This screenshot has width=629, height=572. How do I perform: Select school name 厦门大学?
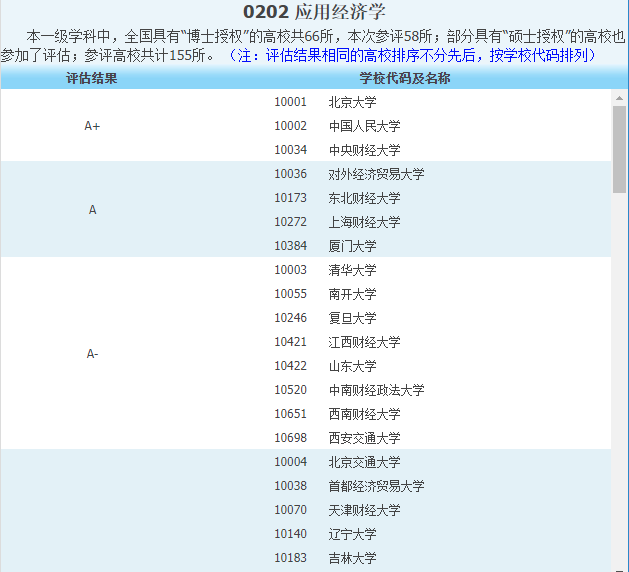coord(352,246)
